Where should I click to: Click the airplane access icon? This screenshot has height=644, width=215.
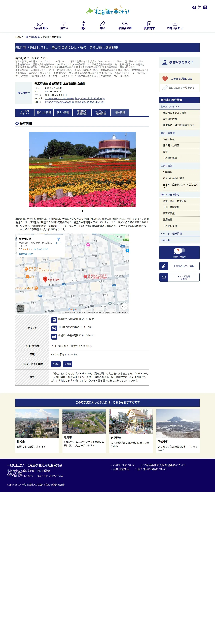(54, 328)
